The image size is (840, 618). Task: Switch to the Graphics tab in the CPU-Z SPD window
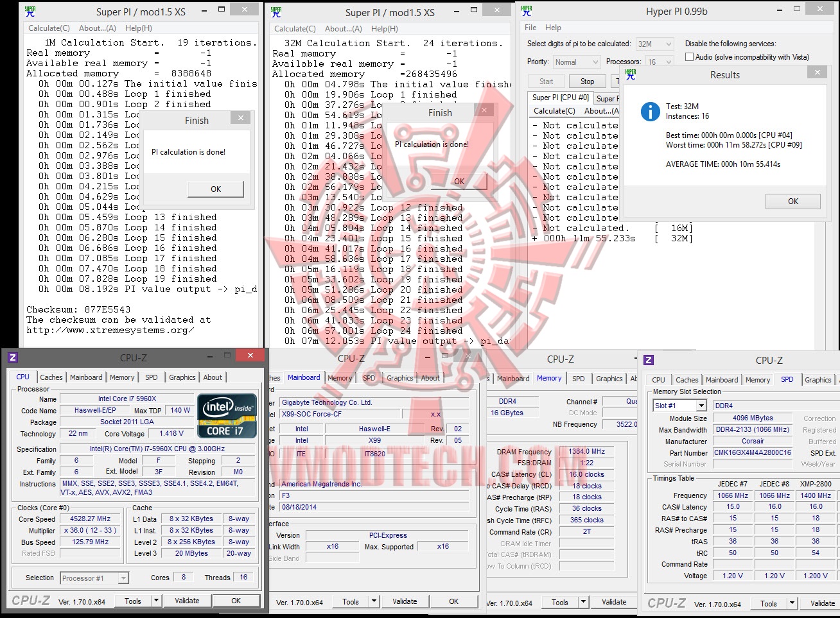[818, 380]
